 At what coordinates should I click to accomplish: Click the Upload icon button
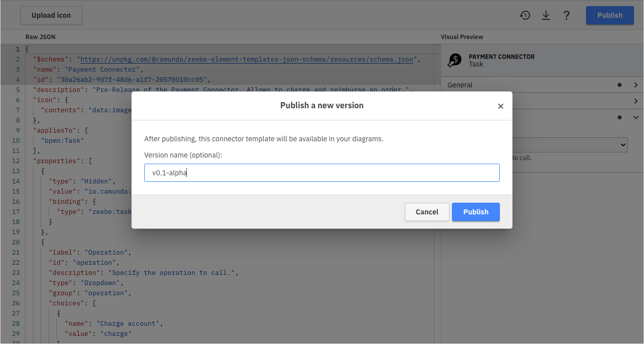pyautogui.click(x=51, y=15)
